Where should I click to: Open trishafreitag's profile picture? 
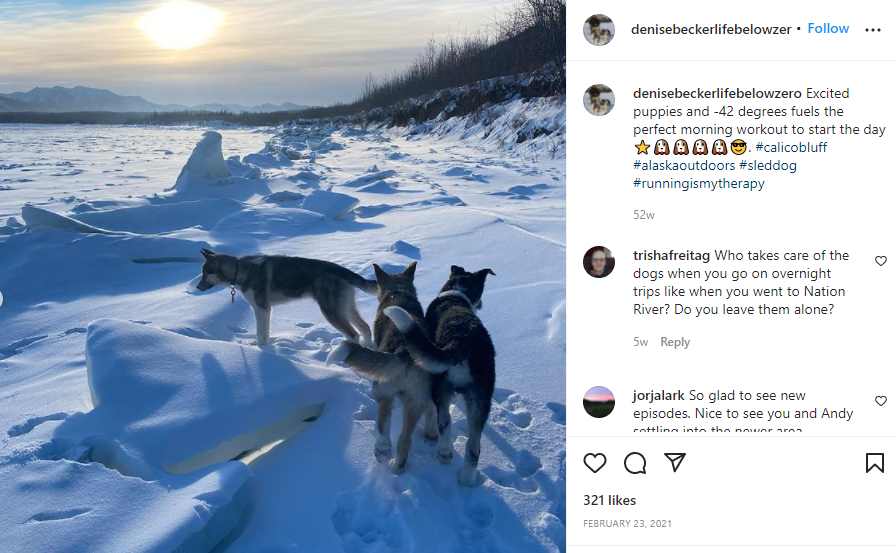(x=598, y=262)
